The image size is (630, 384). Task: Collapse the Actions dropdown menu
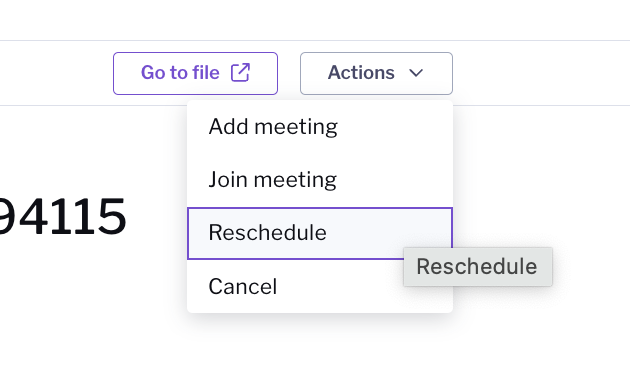376,74
